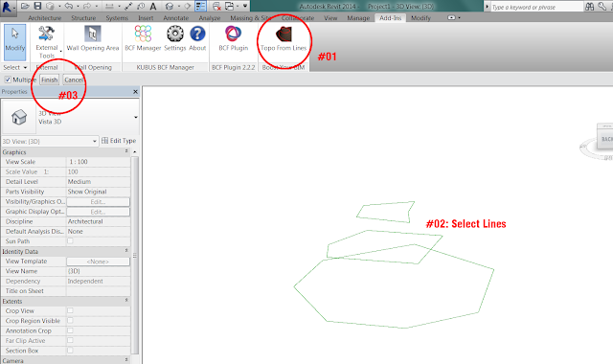Screen dimensions: 613x364
Task: Open the 3D View: {3D} instance dropdown
Action: (x=50, y=141)
